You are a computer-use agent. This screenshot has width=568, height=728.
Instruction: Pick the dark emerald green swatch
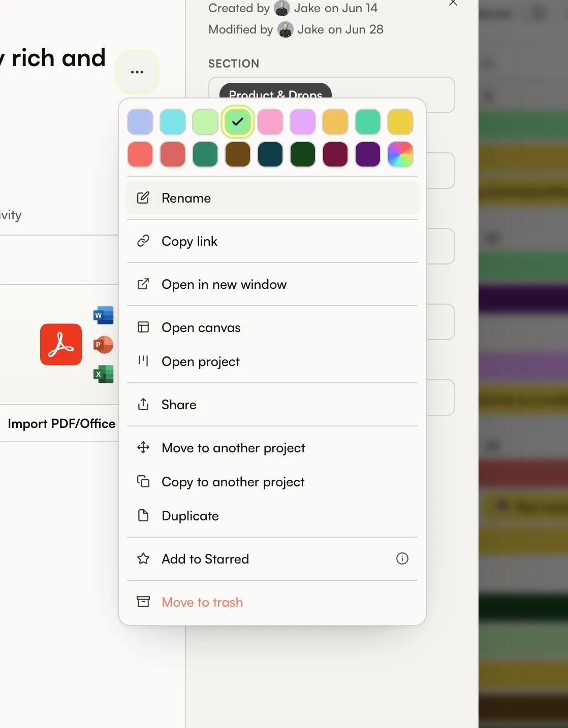tap(205, 154)
